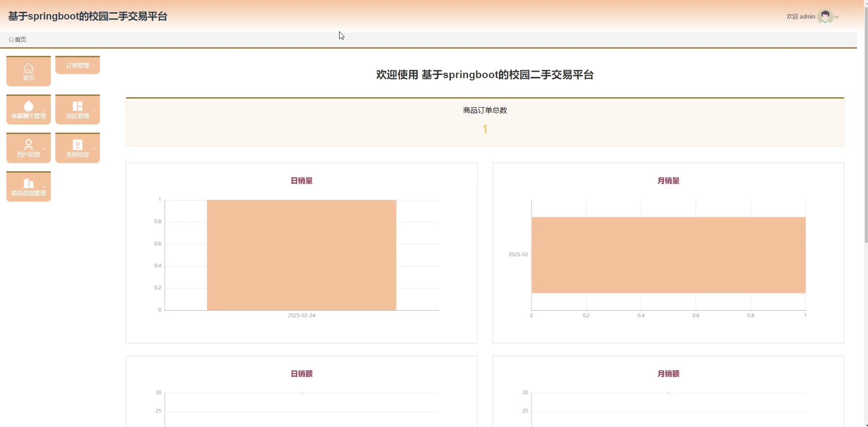Expand the 用户信息 chevron arrow

tap(44, 149)
